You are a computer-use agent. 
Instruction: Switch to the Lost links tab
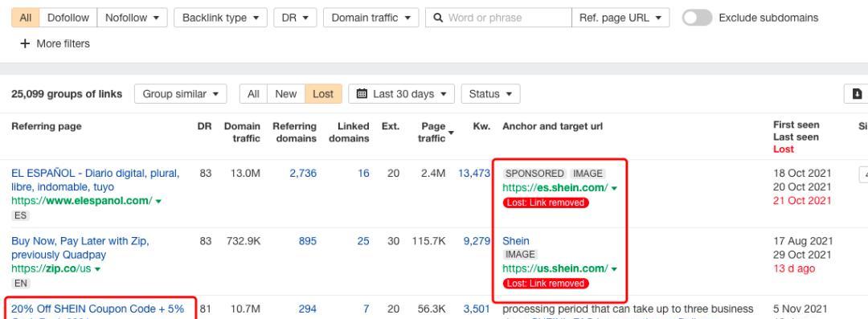(x=323, y=93)
